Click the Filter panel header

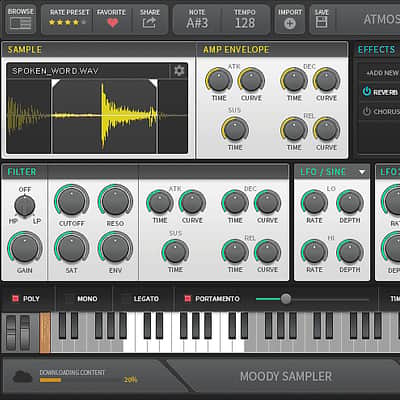(x=145, y=172)
